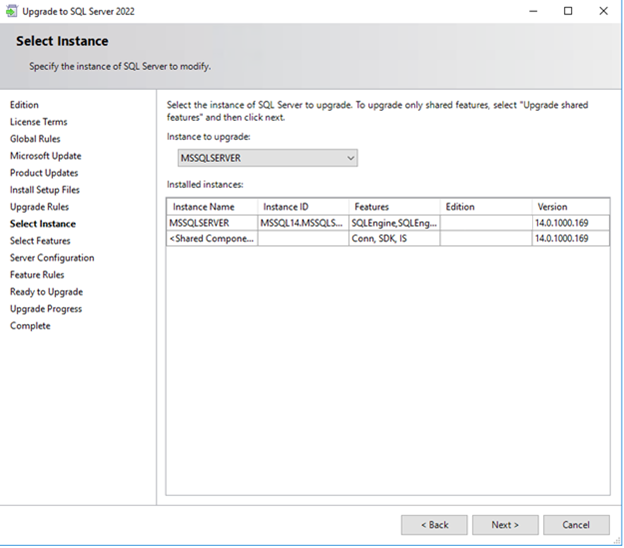Go to the Edition step

point(24,105)
